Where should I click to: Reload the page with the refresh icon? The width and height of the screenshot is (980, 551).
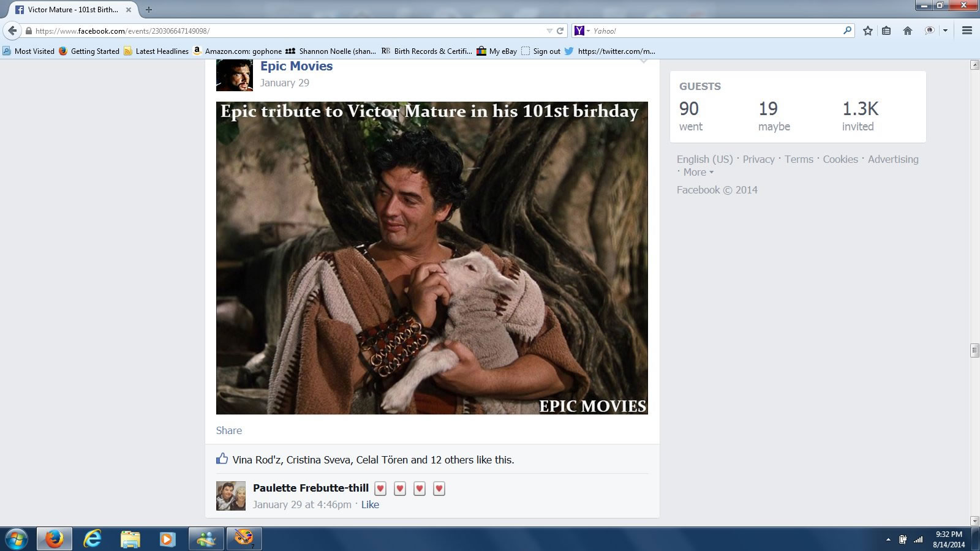[x=560, y=31]
